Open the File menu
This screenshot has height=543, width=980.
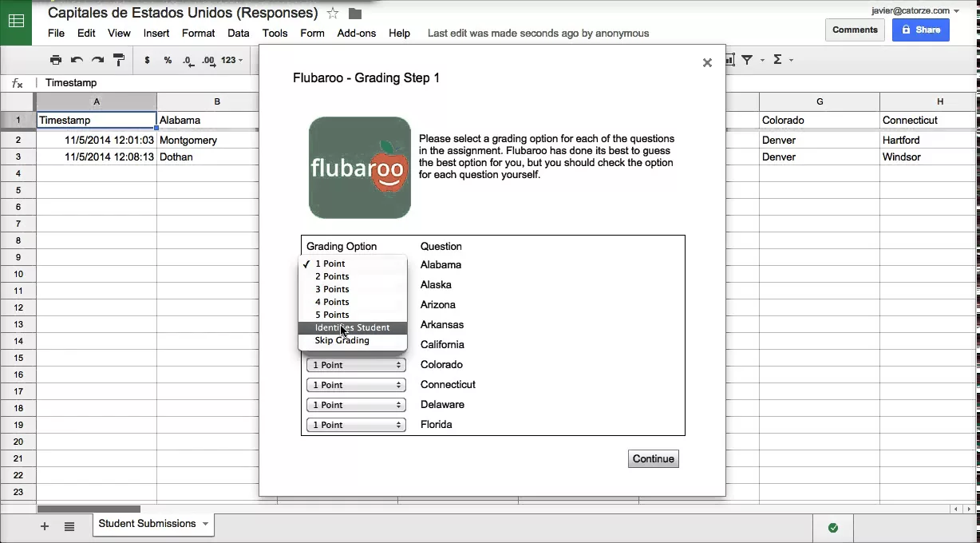coord(56,34)
